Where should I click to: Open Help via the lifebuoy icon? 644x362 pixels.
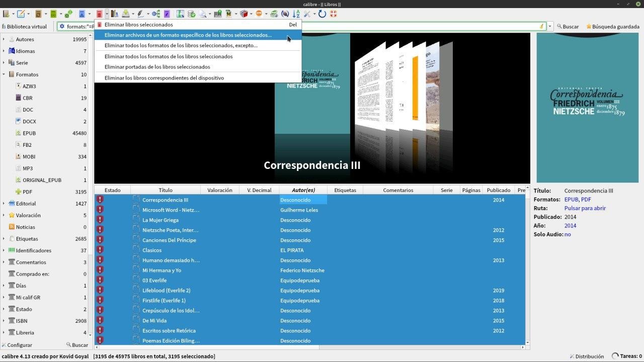tap(333, 14)
